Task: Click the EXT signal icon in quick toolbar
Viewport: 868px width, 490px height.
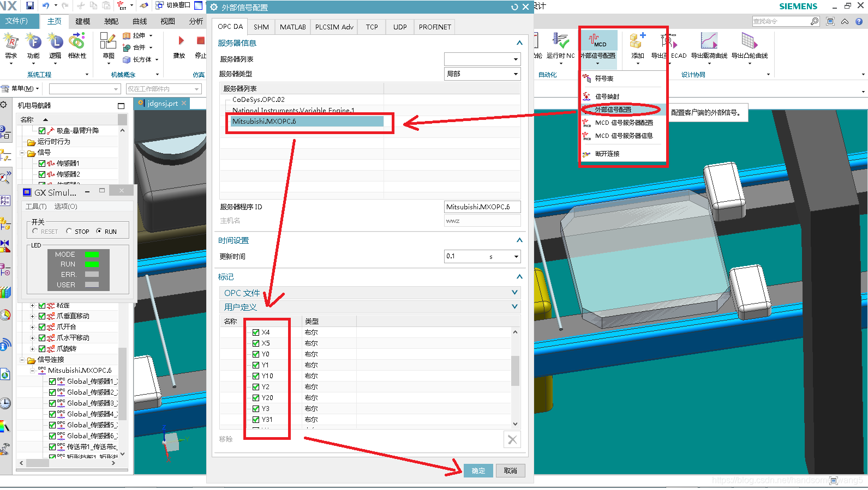Action: (x=122, y=5)
